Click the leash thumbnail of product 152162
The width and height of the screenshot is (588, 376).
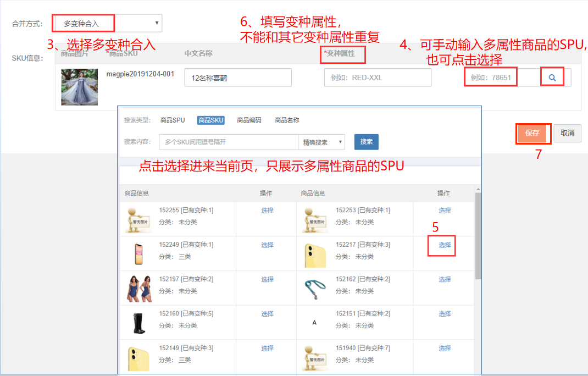pos(315,289)
